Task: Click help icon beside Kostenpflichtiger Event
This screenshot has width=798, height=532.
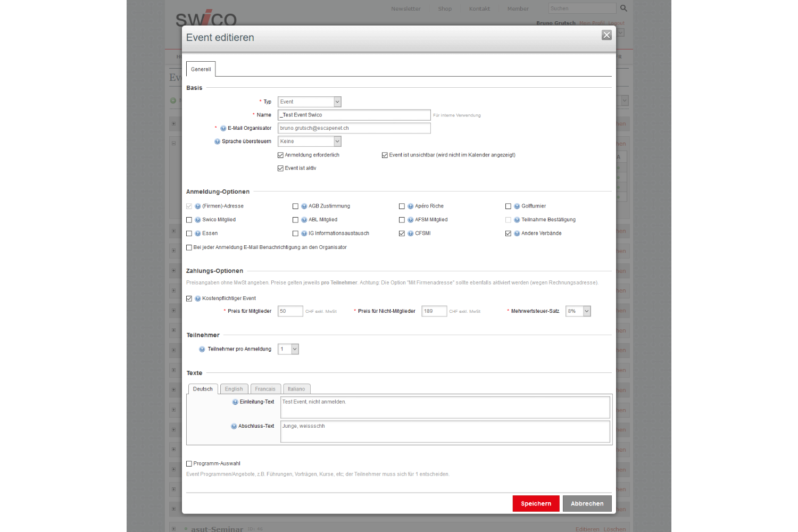Action: [197, 298]
